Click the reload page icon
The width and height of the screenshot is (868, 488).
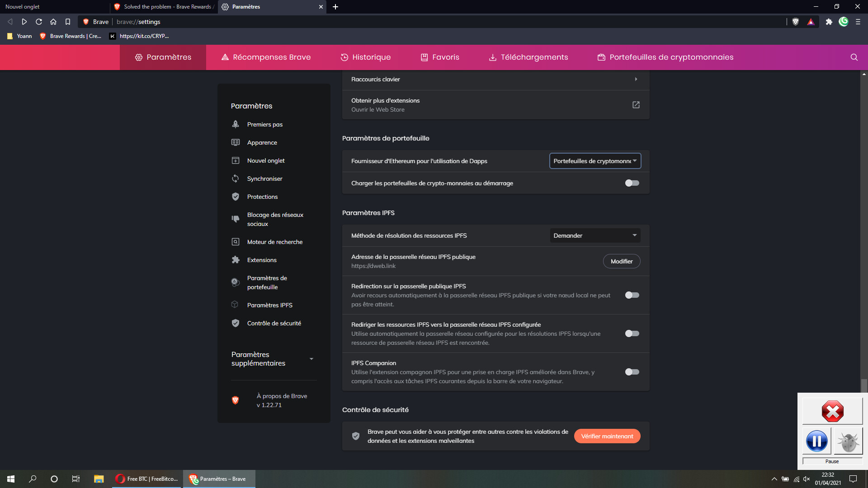(x=39, y=22)
